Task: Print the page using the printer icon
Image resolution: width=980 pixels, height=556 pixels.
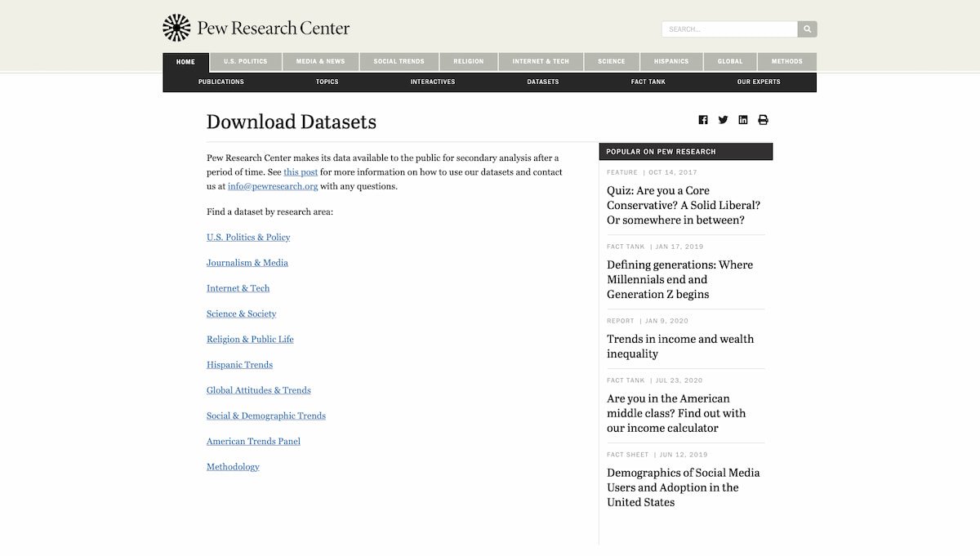Action: 762,119
